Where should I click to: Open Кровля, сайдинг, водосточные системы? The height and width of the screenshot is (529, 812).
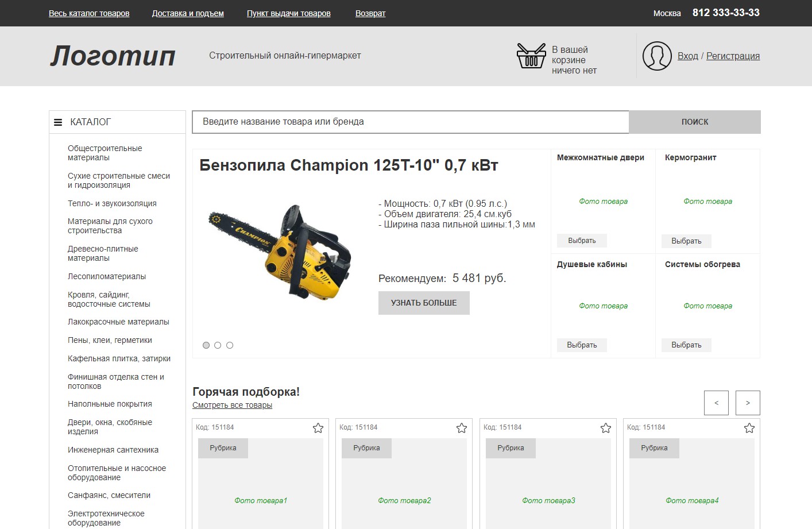[109, 299]
